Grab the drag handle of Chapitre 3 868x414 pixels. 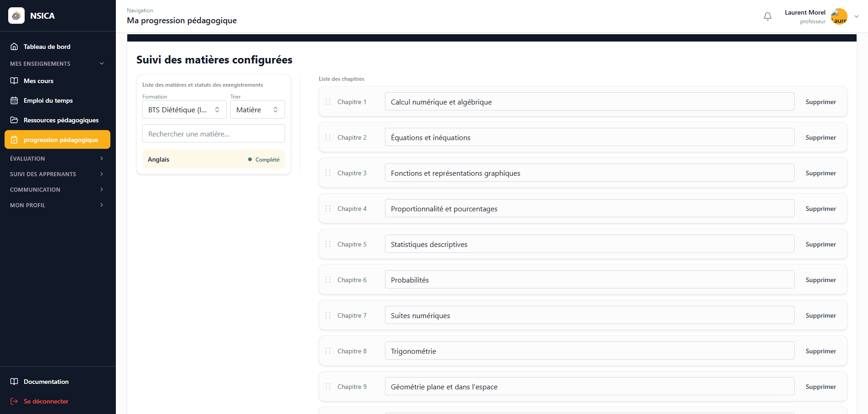tap(328, 173)
